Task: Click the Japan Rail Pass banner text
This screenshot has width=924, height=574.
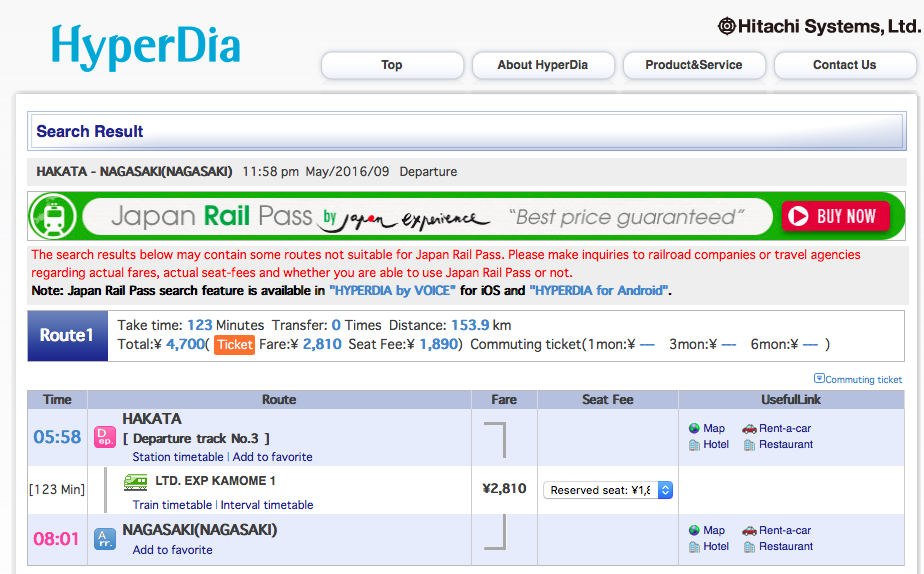Action: coord(212,216)
